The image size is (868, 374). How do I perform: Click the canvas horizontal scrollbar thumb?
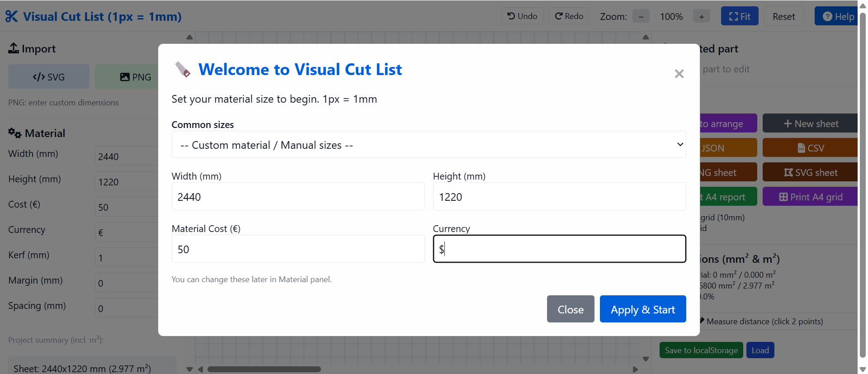click(x=264, y=369)
